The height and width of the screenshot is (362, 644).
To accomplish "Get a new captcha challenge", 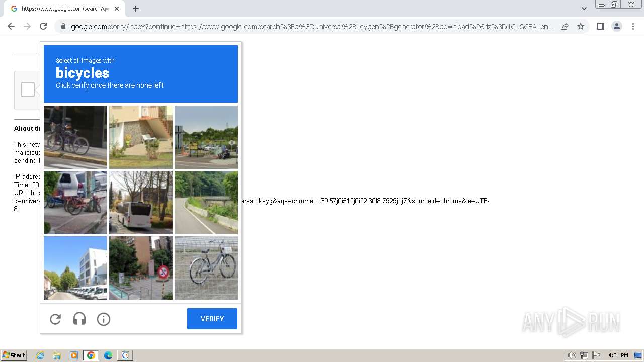I will click(55, 319).
